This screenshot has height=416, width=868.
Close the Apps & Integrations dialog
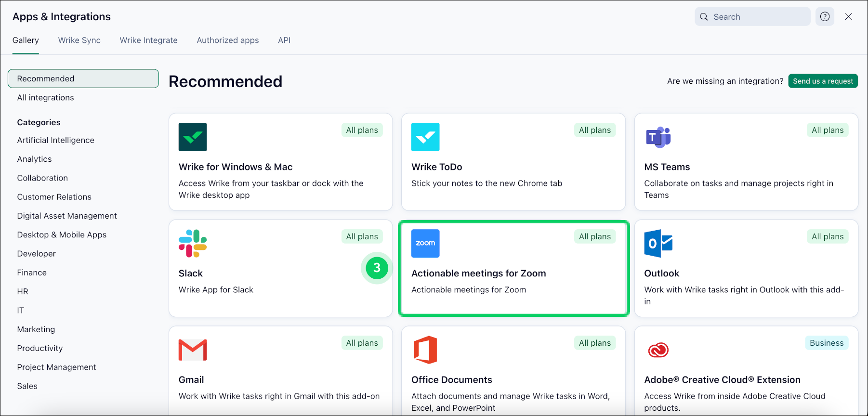tap(848, 17)
